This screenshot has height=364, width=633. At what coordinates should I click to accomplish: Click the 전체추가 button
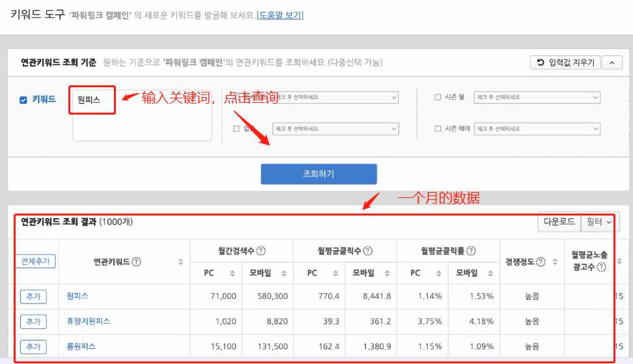point(36,261)
